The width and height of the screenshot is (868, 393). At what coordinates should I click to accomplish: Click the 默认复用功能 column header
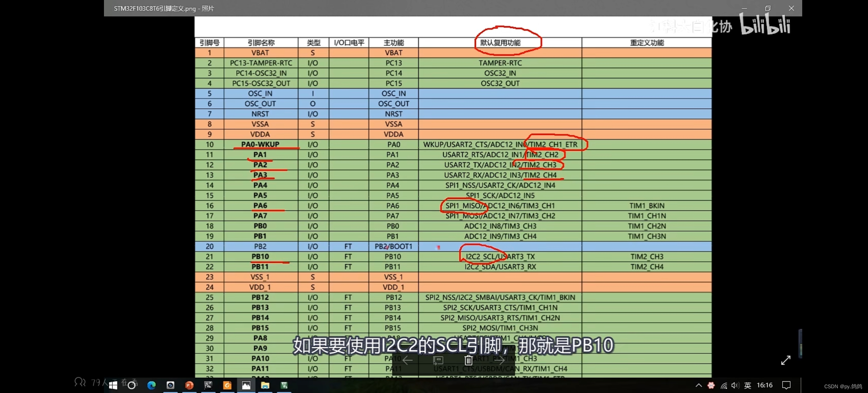pyautogui.click(x=500, y=43)
